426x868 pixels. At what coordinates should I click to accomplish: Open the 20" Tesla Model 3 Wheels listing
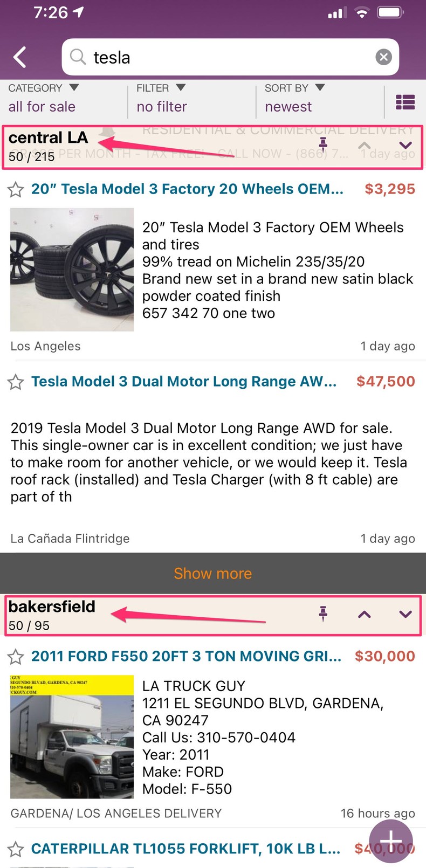[x=187, y=189]
